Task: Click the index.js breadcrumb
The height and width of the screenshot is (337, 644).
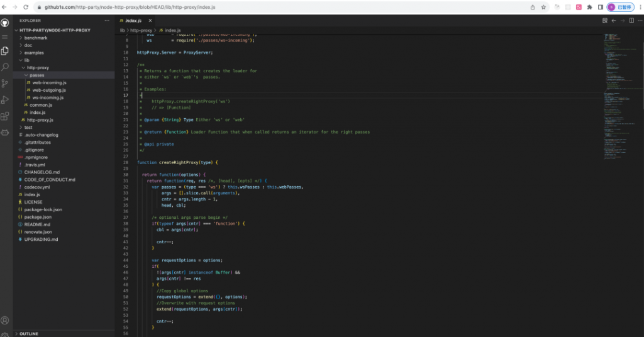Action: pyautogui.click(x=172, y=30)
